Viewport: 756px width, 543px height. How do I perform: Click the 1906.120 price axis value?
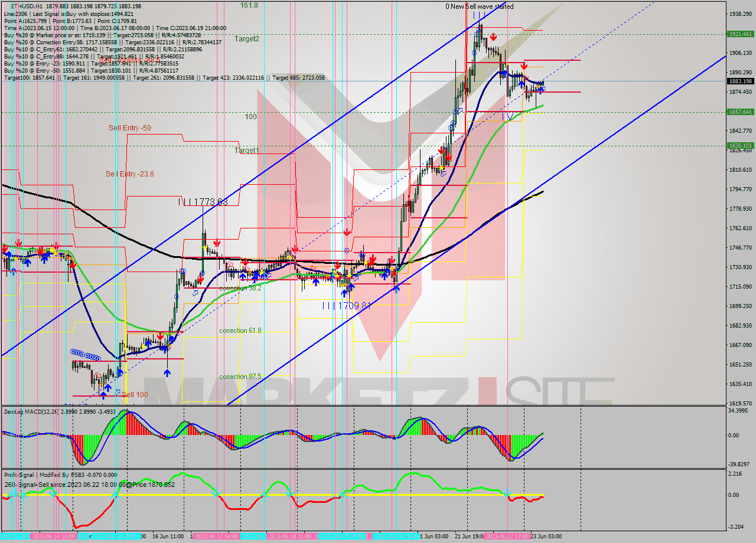(741, 53)
